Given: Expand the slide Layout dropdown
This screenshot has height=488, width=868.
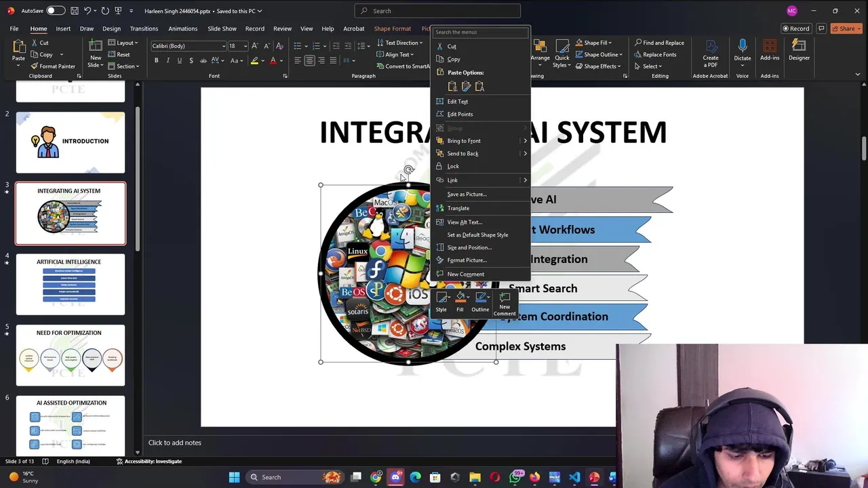Looking at the screenshot, I should [x=123, y=43].
